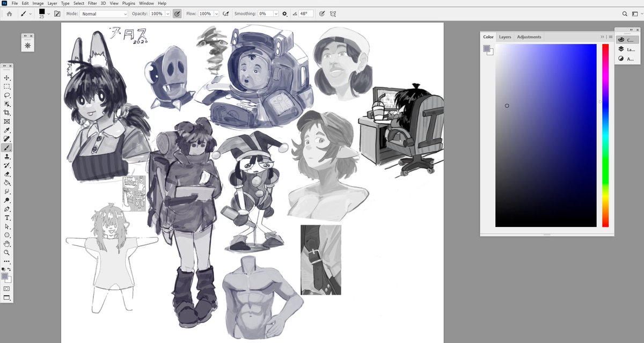The height and width of the screenshot is (343, 644).
Task: Open brush settings gear for smoothing options
Action: pyautogui.click(x=284, y=13)
